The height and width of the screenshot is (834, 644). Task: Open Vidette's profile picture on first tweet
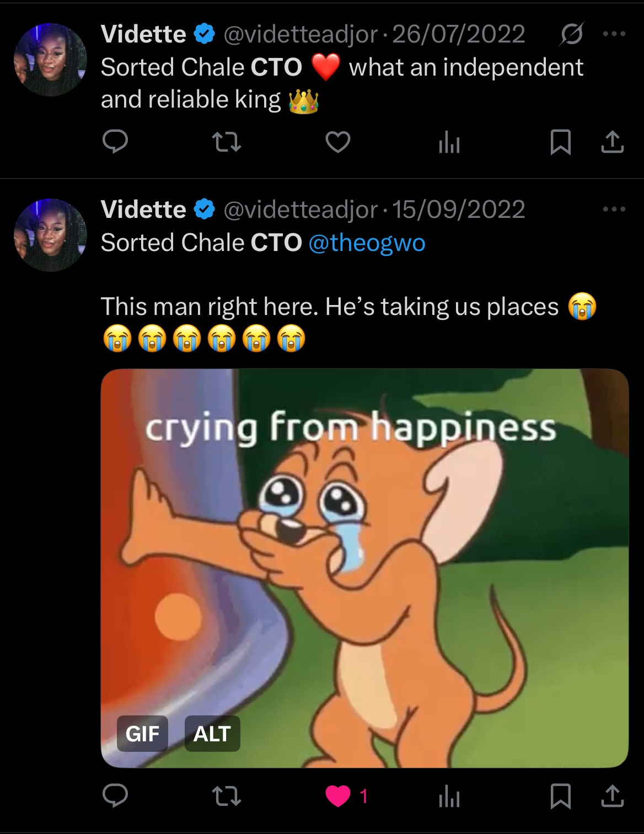[x=50, y=60]
